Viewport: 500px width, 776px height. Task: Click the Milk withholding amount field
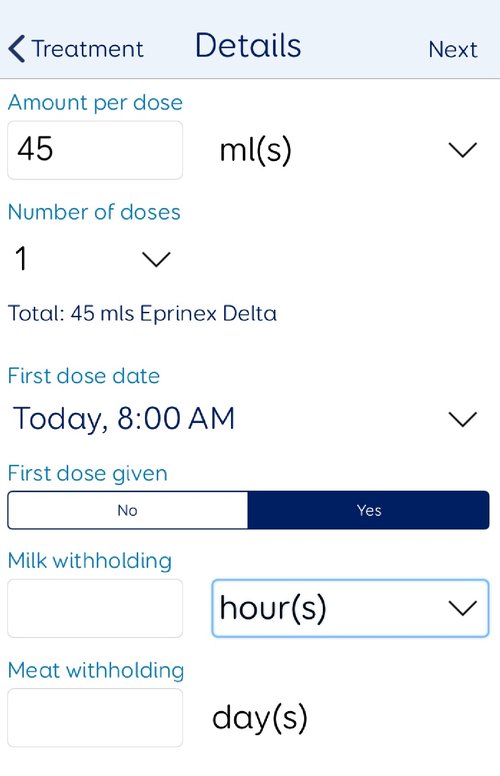95,608
